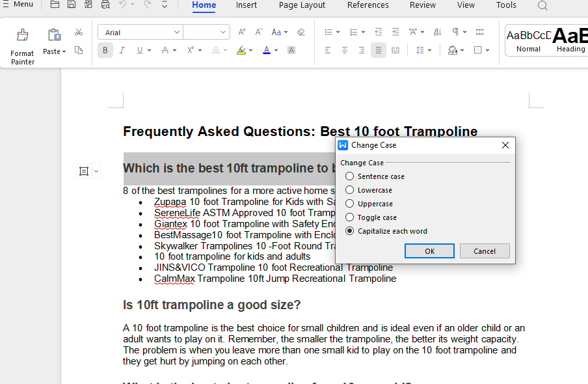Screen dimensions: 588x384
Task: Select Toggle case in Change Case dialog
Action: (349, 217)
